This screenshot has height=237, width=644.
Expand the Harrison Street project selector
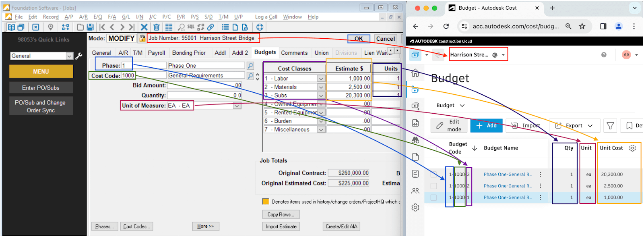coord(503,55)
